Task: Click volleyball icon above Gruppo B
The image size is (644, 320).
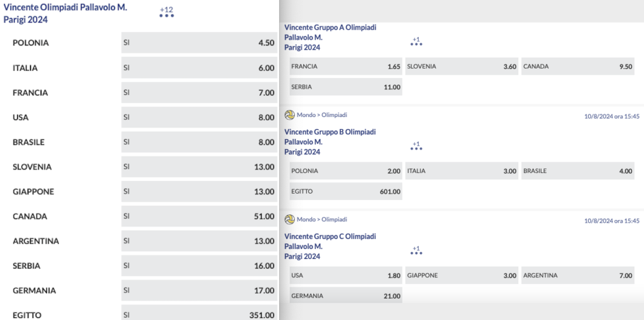Action: [289, 115]
